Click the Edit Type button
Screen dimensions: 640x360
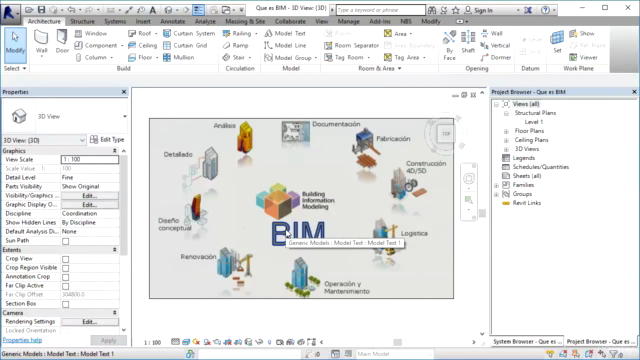[107, 140]
